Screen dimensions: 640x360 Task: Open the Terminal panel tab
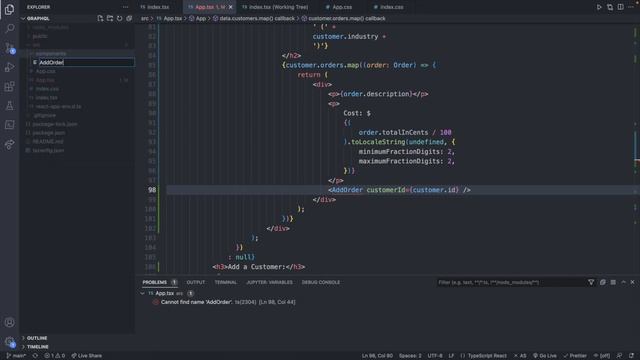pos(226,282)
